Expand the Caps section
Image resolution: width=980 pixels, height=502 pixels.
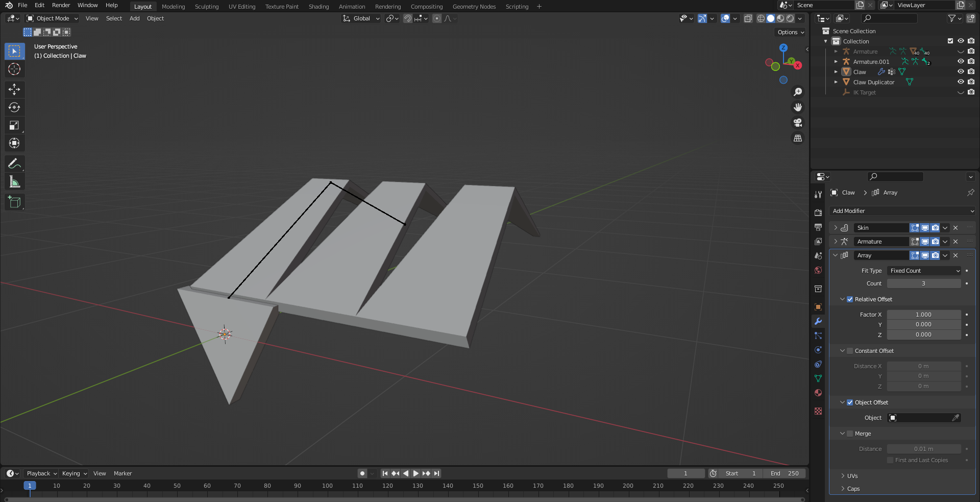tap(843, 489)
